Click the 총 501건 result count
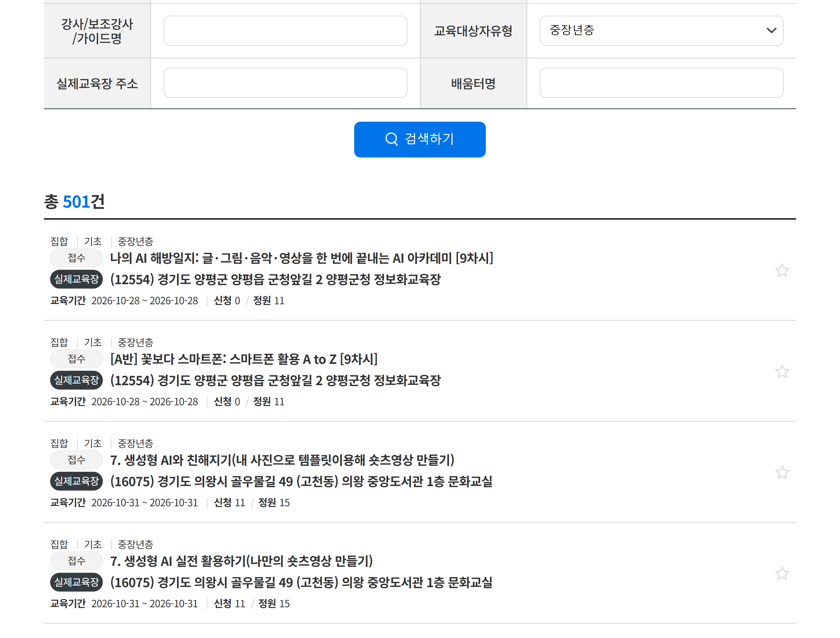The height and width of the screenshot is (638, 840). pyautogui.click(x=74, y=201)
